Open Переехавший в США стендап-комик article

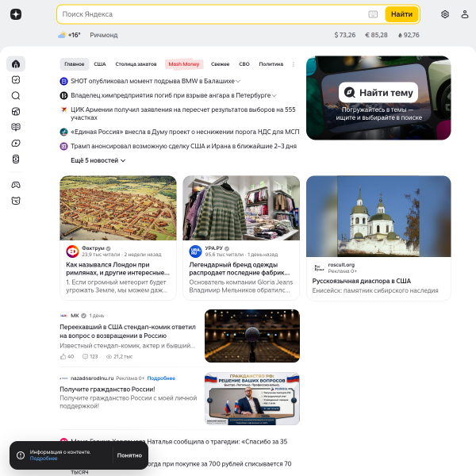point(128,331)
